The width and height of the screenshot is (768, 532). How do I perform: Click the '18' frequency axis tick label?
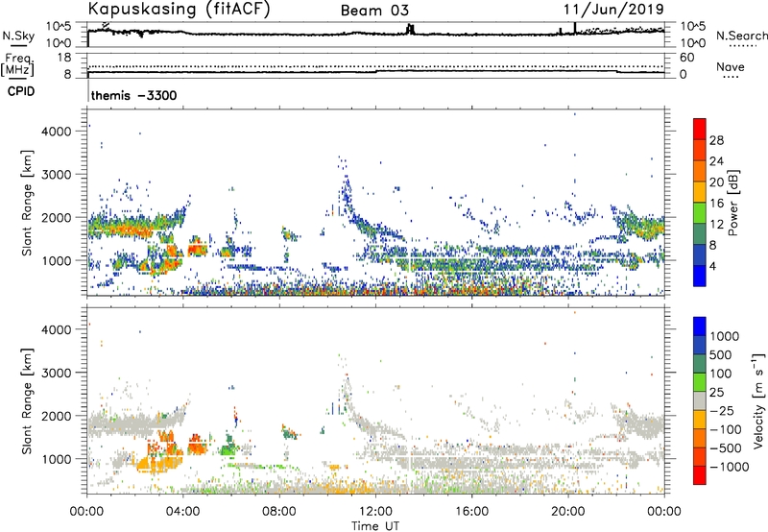tap(64, 57)
